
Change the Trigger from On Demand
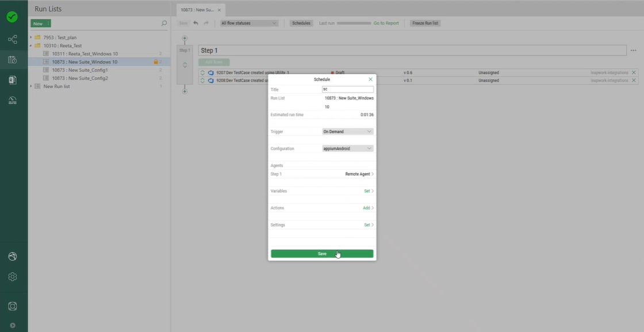pyautogui.click(x=348, y=131)
